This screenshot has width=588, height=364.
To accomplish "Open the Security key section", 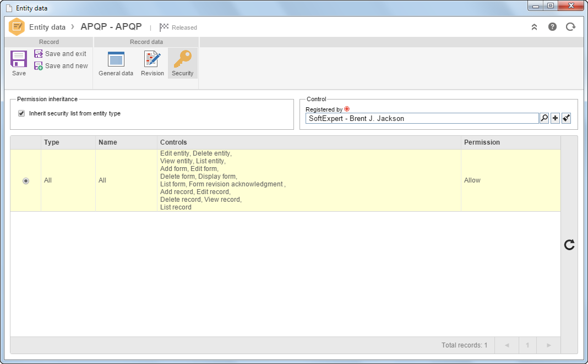I will tap(183, 63).
